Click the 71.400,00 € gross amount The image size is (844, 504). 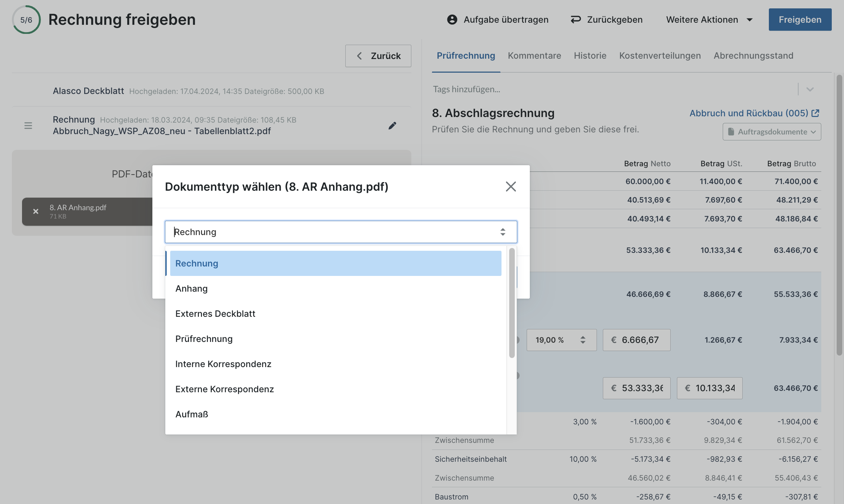[796, 181]
